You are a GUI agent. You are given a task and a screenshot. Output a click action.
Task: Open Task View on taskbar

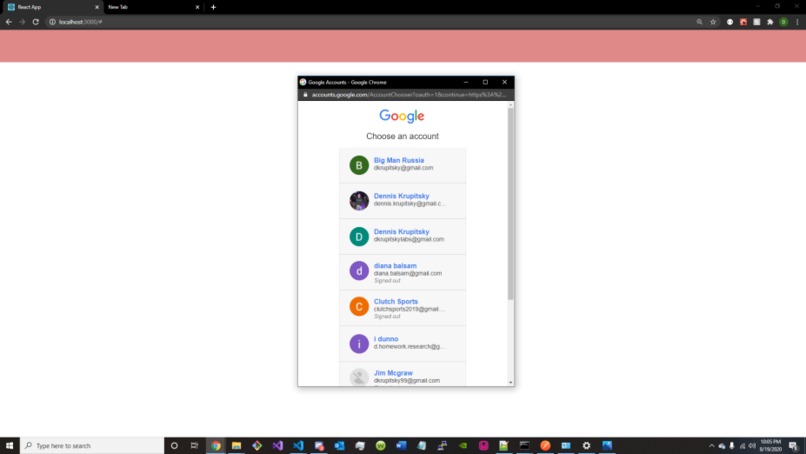click(194, 445)
